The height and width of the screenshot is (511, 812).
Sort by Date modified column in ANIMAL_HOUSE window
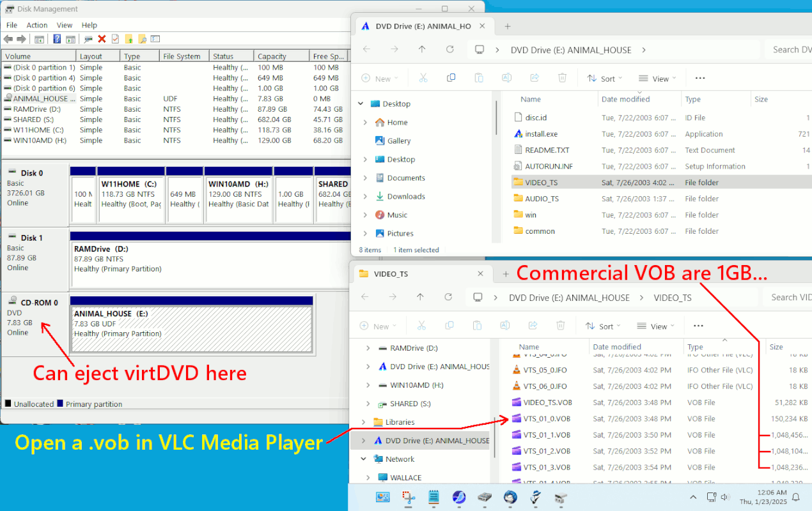point(625,99)
